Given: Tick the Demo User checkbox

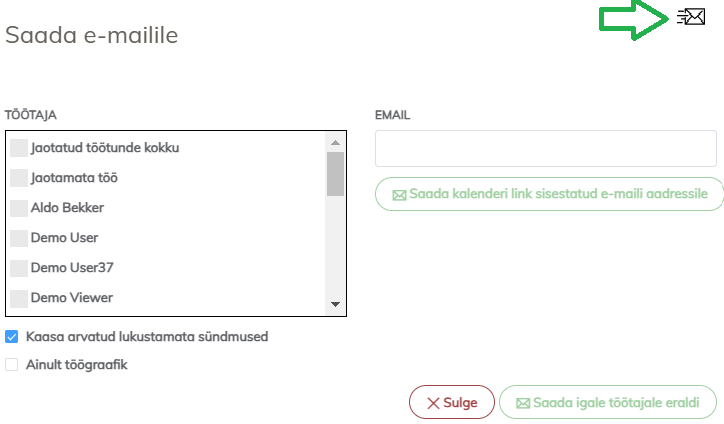Looking at the screenshot, I should [x=19, y=238].
